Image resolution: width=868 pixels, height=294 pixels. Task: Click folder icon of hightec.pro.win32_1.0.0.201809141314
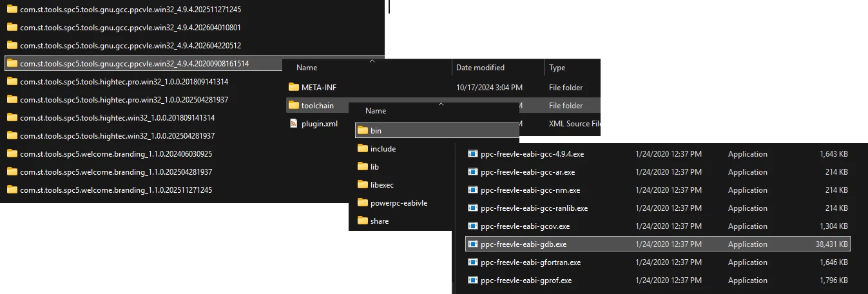click(12, 81)
